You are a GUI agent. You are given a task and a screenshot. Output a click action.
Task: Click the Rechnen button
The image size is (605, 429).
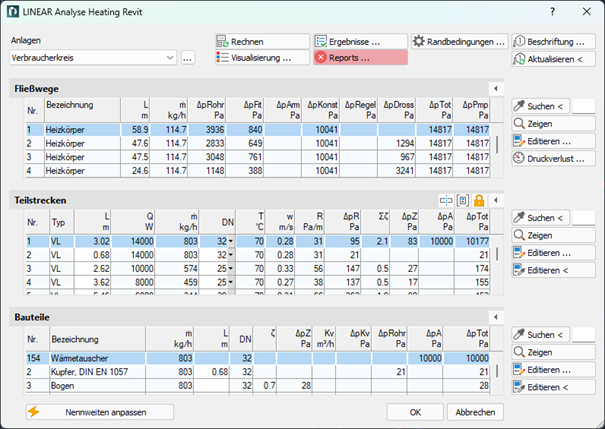(x=261, y=42)
